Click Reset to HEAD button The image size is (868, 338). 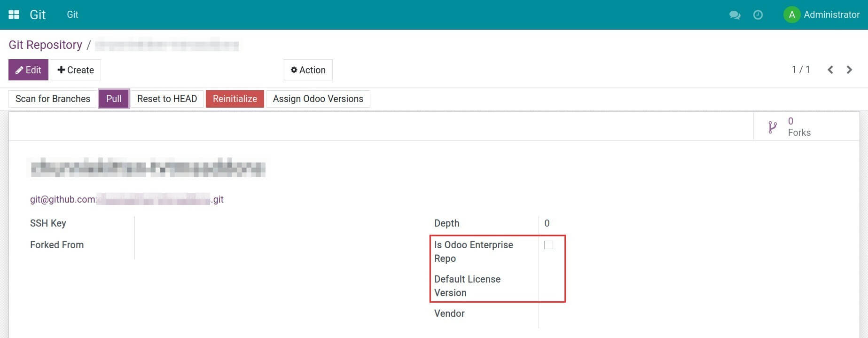(167, 99)
